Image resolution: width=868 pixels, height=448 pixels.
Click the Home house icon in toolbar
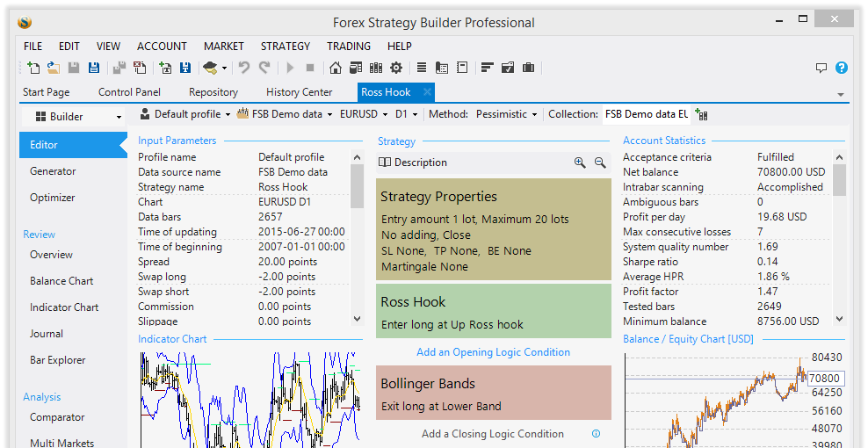click(335, 68)
